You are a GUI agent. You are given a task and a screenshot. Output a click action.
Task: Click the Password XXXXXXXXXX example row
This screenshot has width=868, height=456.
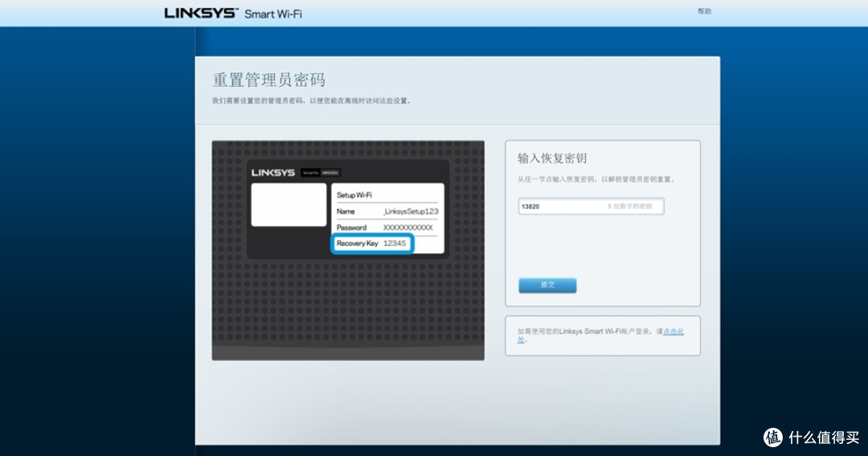pos(385,227)
